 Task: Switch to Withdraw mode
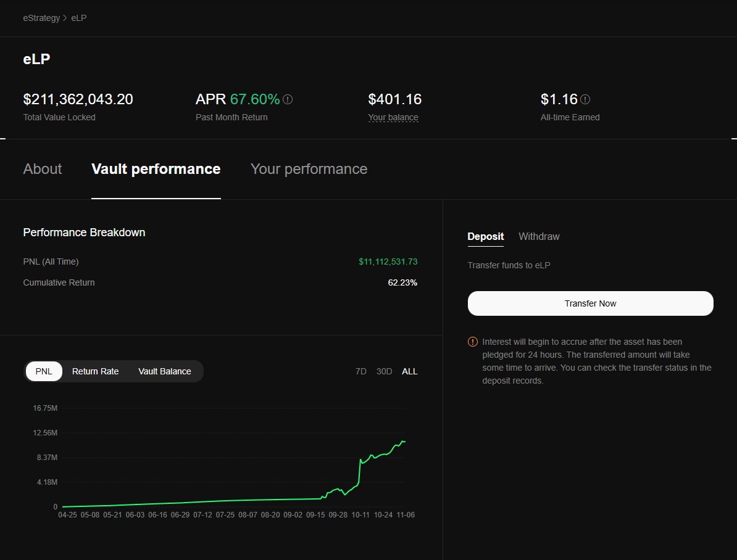(x=538, y=236)
